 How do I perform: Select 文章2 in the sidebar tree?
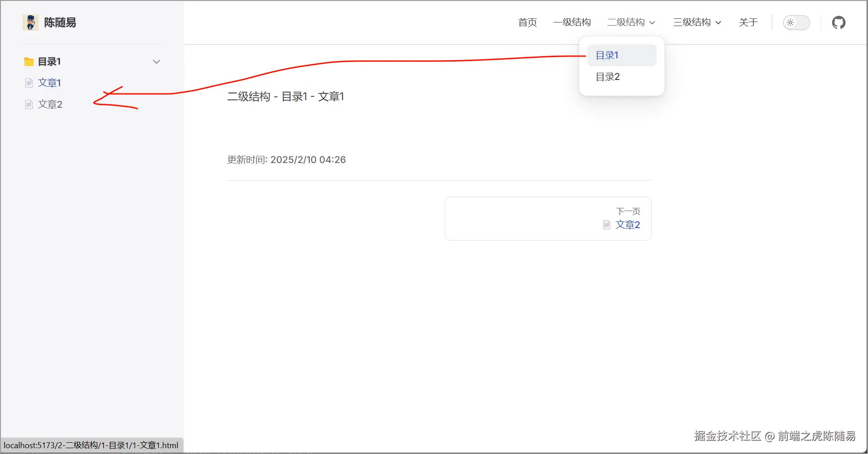click(x=50, y=104)
